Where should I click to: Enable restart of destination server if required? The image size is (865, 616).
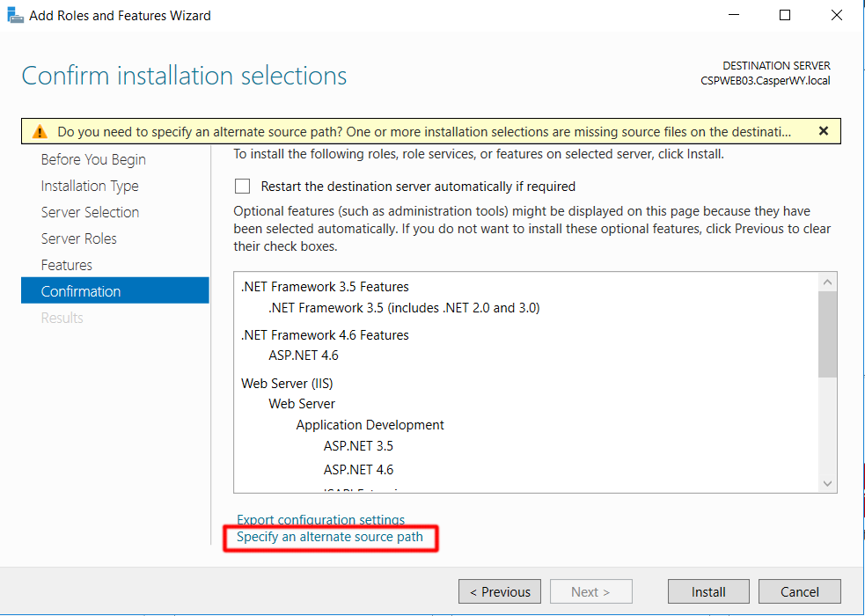click(242, 187)
